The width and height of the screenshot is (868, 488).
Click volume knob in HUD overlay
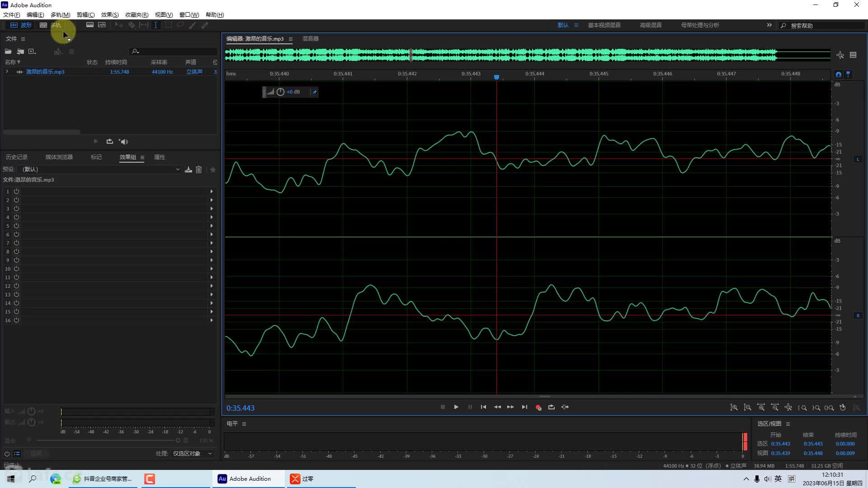[280, 92]
